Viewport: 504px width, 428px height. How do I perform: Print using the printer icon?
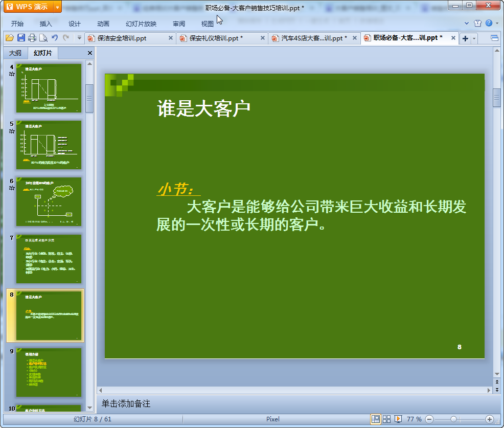pyautogui.click(x=32, y=38)
